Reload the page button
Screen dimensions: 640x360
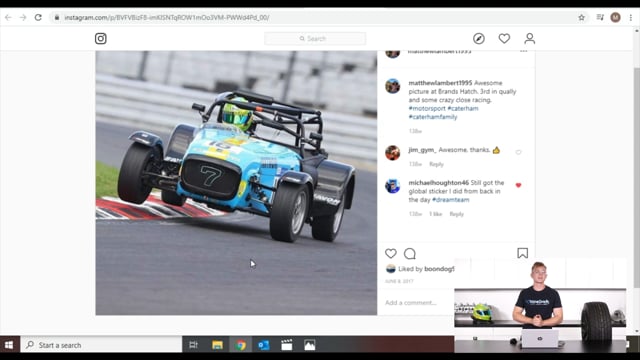point(38,18)
